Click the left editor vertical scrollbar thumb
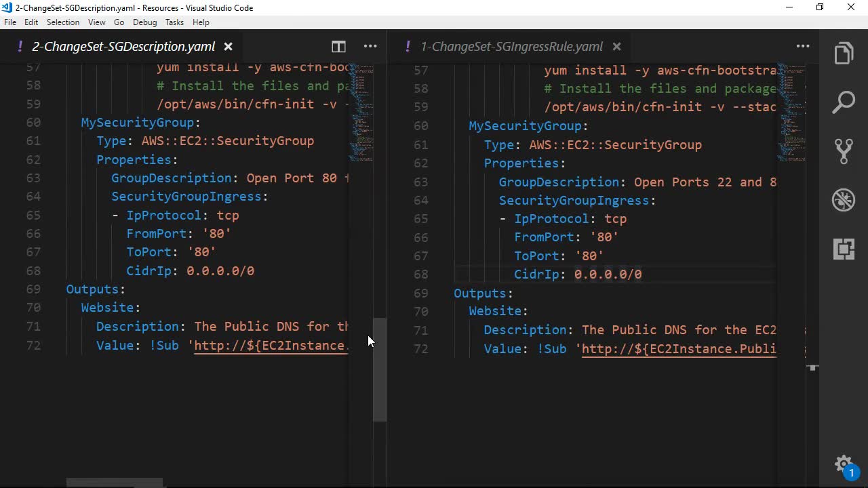The width and height of the screenshot is (868, 488). click(x=380, y=369)
